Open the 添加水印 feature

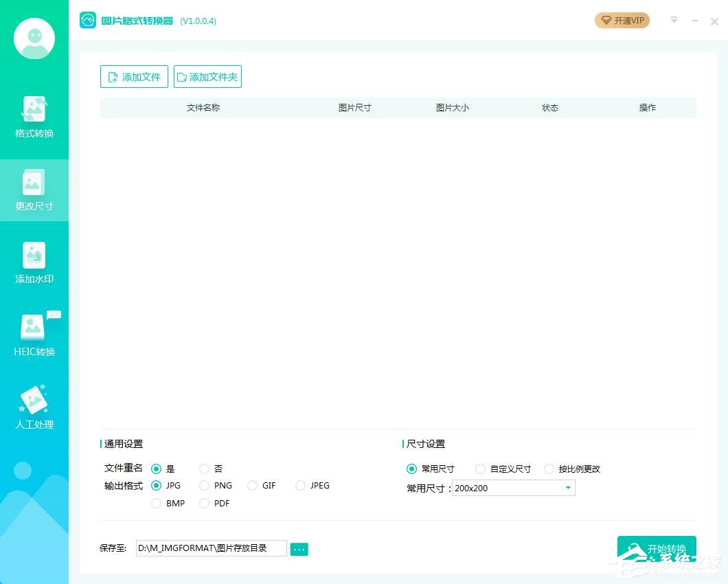[34, 263]
